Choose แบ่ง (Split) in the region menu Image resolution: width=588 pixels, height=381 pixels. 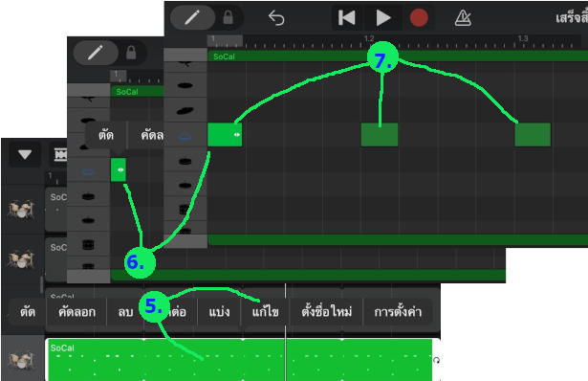[x=219, y=311]
